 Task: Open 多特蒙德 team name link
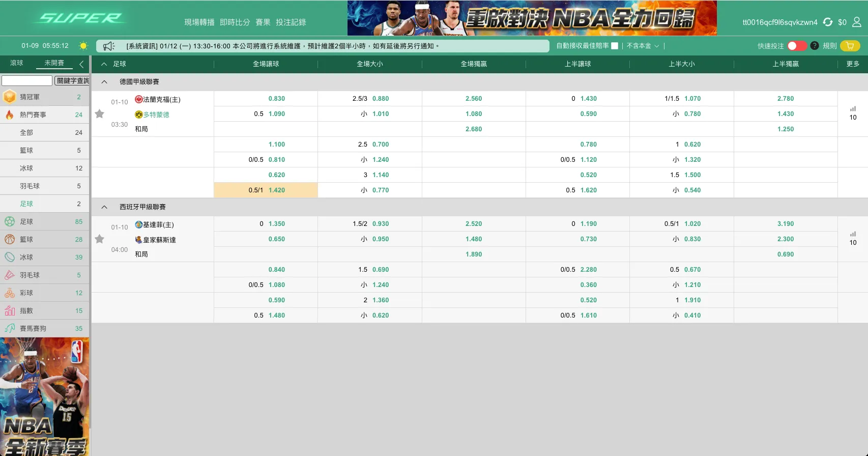pos(156,115)
